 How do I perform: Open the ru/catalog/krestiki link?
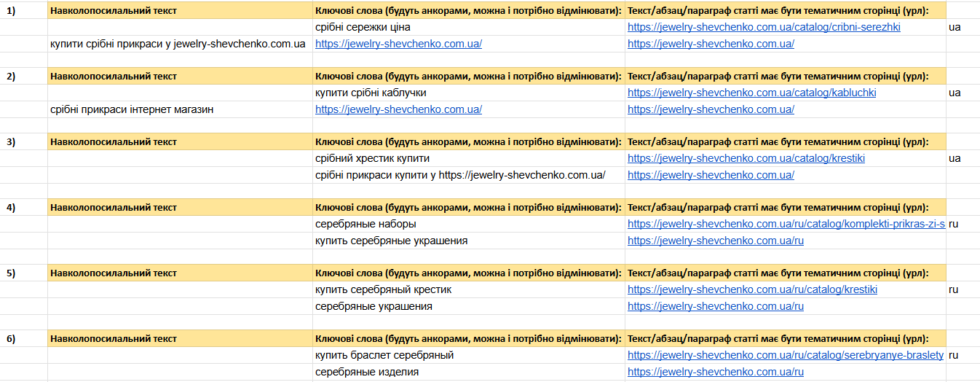pyautogui.click(x=752, y=289)
